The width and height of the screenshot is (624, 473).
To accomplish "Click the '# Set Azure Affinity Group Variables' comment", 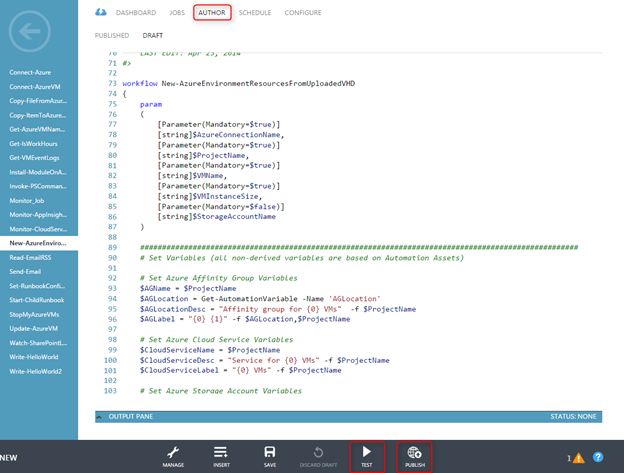I will pyautogui.click(x=218, y=278).
